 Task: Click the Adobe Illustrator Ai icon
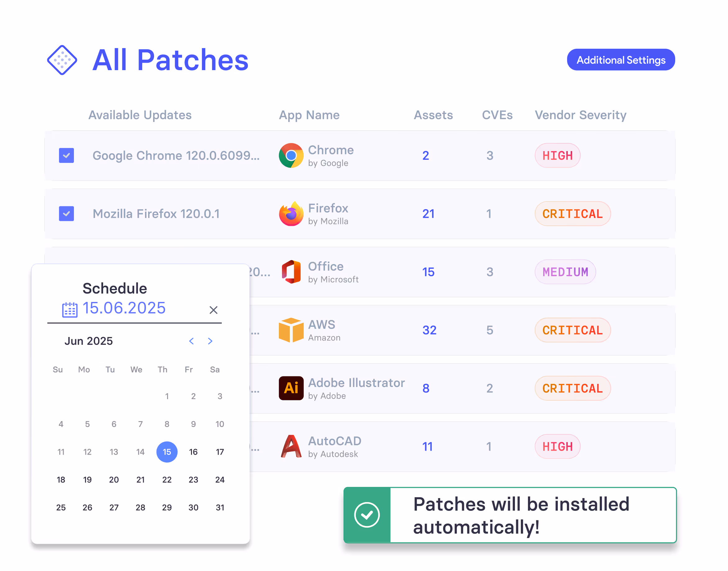291,389
